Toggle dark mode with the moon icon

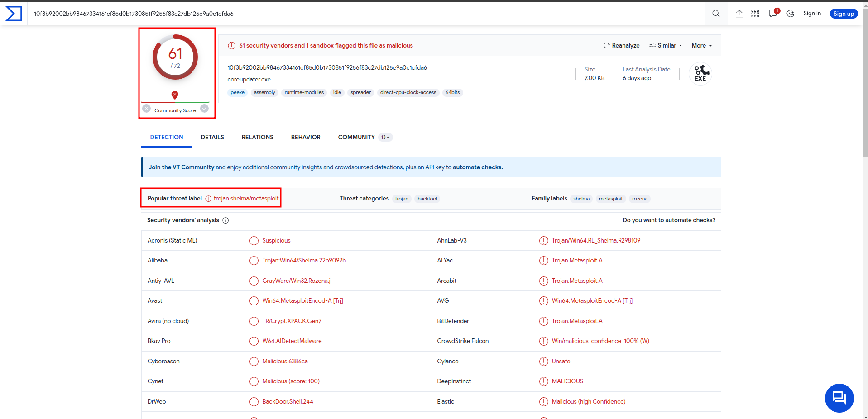click(791, 14)
